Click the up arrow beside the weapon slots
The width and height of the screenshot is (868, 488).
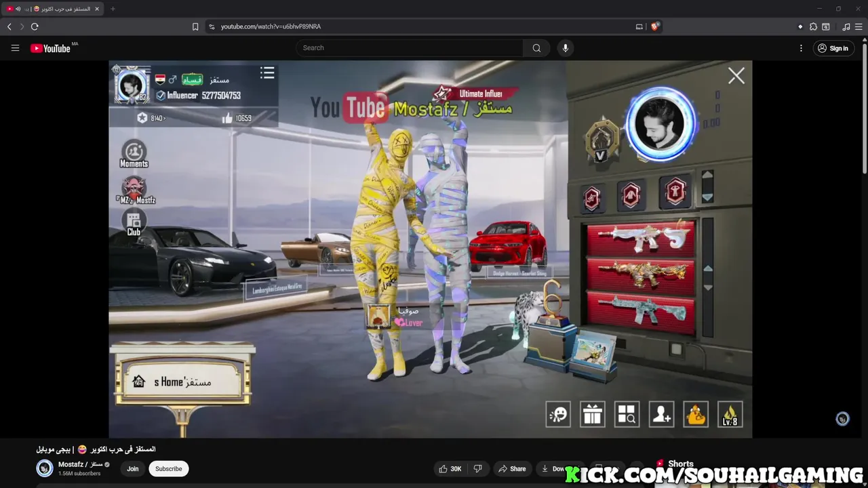pyautogui.click(x=707, y=268)
